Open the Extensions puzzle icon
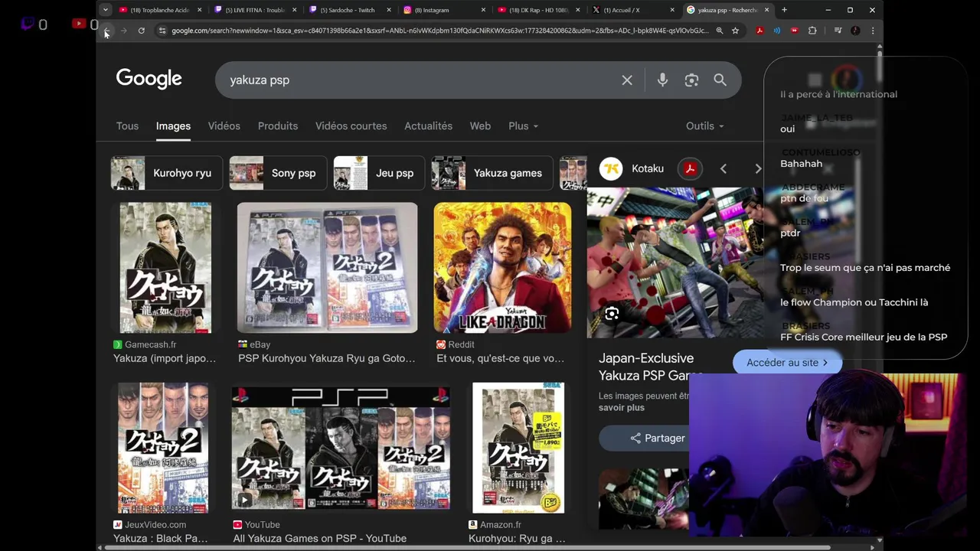 coord(812,31)
